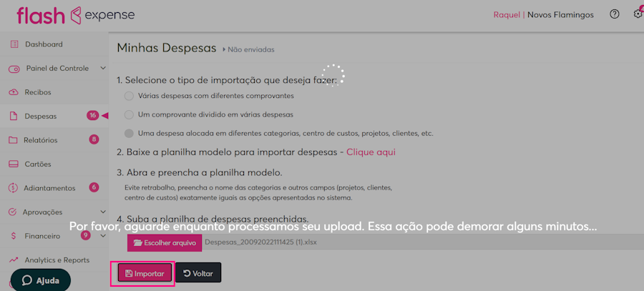This screenshot has width=644, height=291.
Task: Click the Financeiro badge showing 9
Action: pos(86,235)
